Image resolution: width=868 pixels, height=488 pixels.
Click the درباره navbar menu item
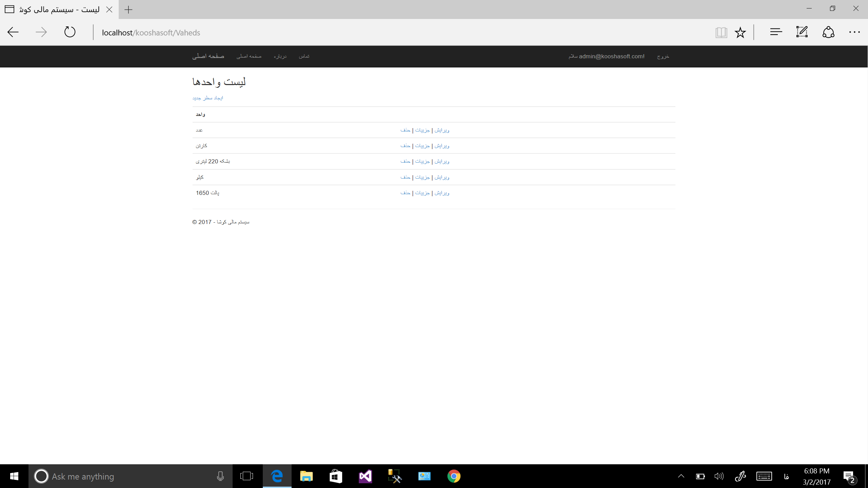point(280,56)
